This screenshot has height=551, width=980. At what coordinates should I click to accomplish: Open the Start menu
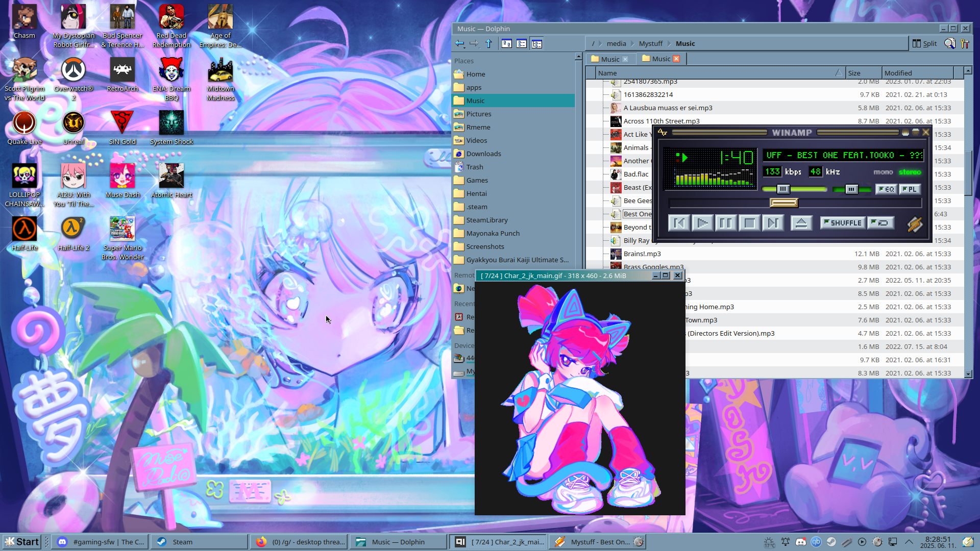tap(22, 542)
